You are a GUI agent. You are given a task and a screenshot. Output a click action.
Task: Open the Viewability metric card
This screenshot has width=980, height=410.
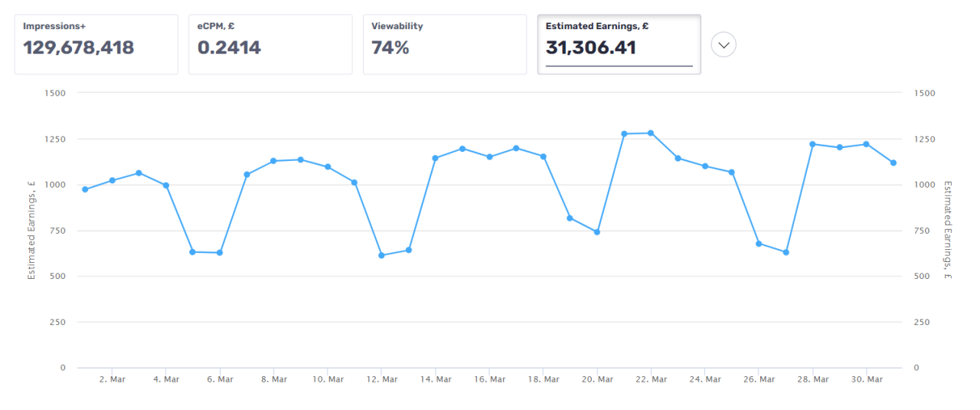[444, 44]
